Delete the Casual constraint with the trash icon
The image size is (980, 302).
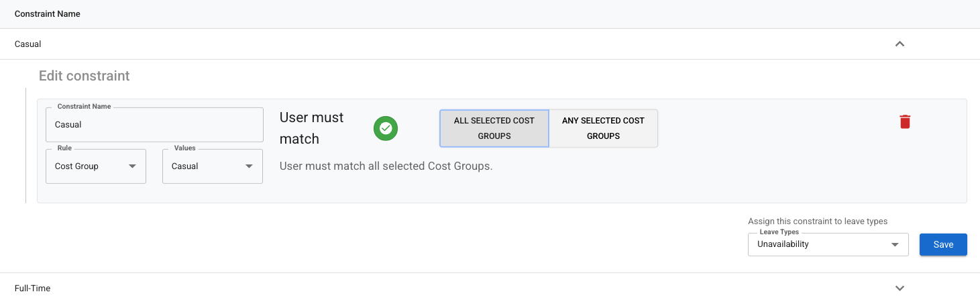(x=905, y=121)
